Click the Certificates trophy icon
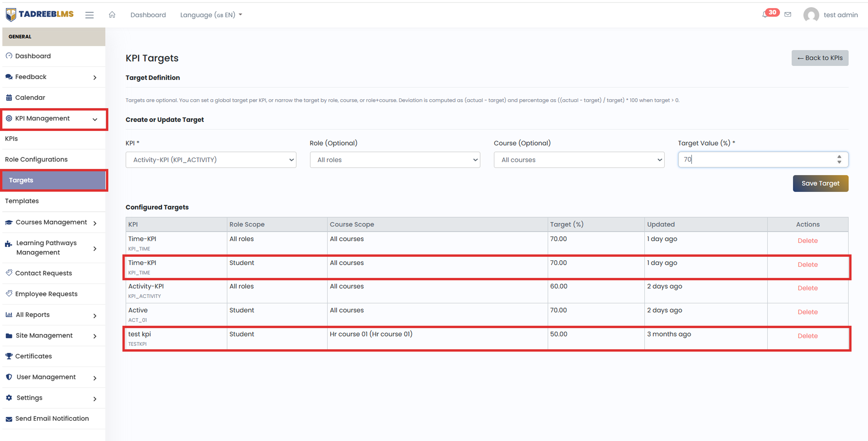Screen dimensions: 868x441 click(x=9, y=356)
